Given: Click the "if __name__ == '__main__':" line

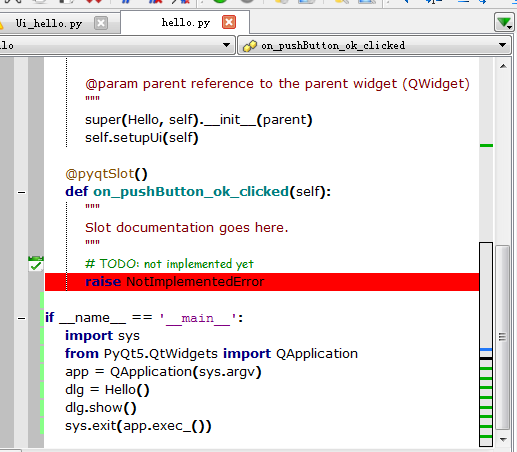Looking at the screenshot, I should click(x=144, y=318).
